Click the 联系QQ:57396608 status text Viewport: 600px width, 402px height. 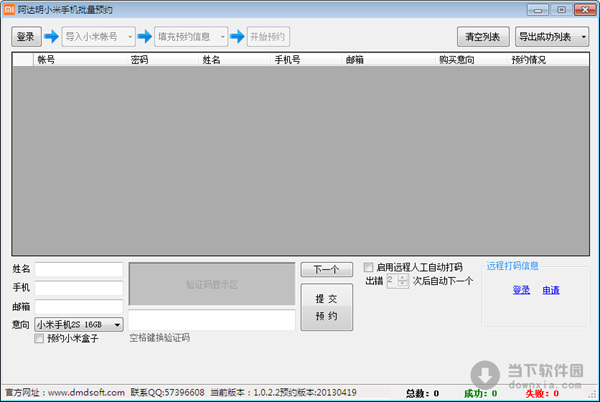click(x=168, y=393)
